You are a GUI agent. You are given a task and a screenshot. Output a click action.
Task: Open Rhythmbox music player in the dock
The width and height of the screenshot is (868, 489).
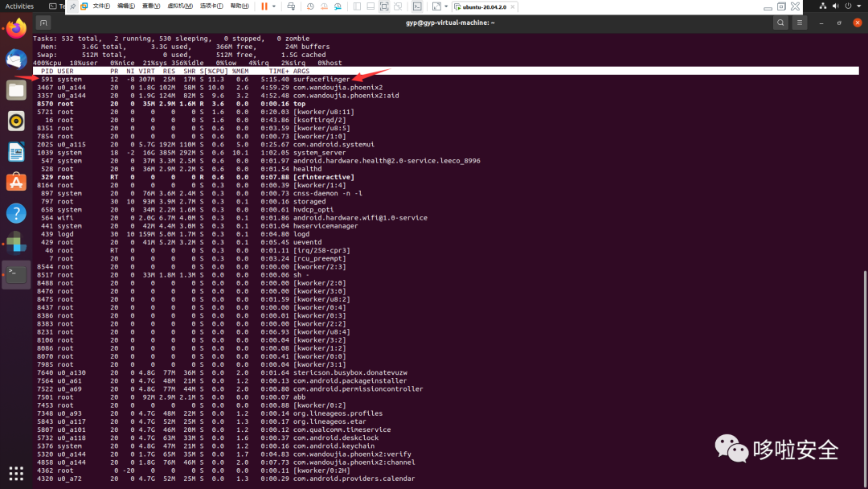pyautogui.click(x=16, y=121)
